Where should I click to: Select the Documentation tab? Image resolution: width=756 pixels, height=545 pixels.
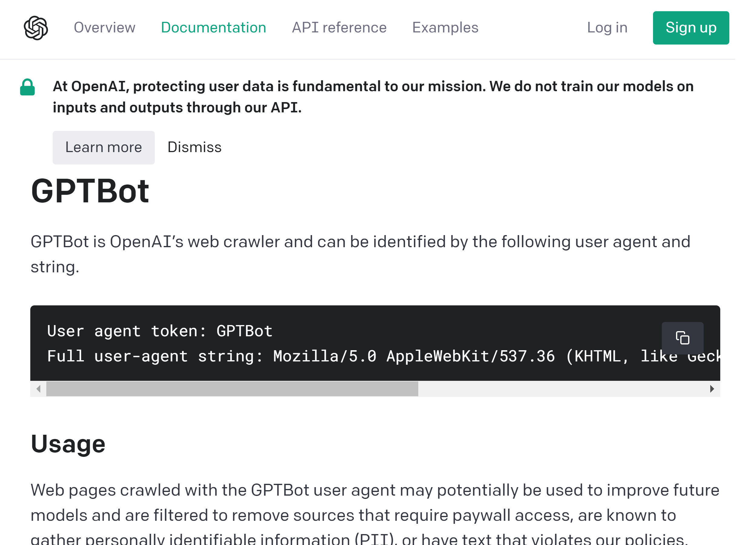(213, 28)
